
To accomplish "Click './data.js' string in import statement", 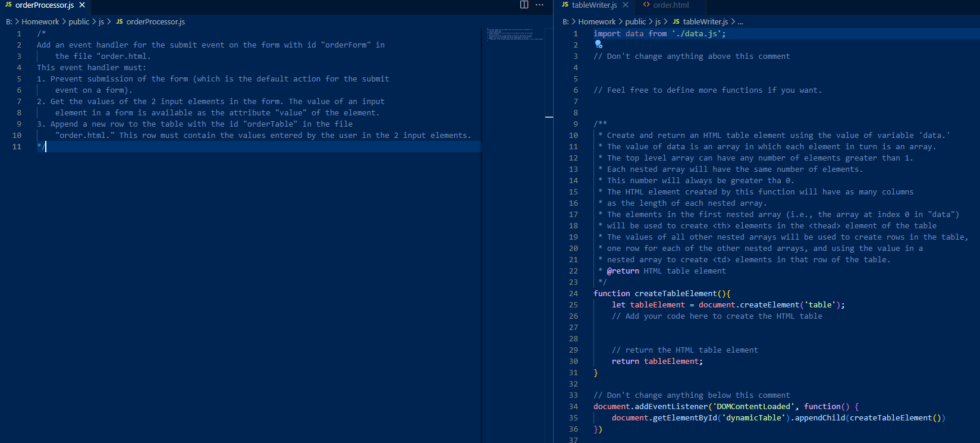I will click(x=696, y=34).
